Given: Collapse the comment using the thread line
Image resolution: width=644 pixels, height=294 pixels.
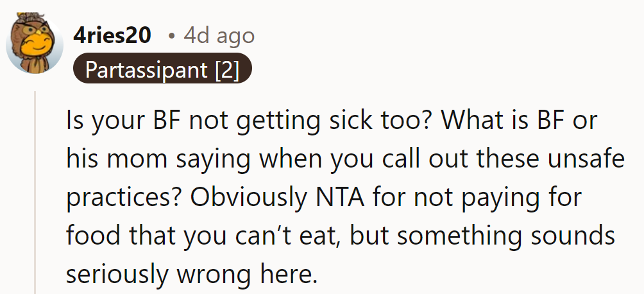Looking at the screenshot, I should click(x=36, y=193).
